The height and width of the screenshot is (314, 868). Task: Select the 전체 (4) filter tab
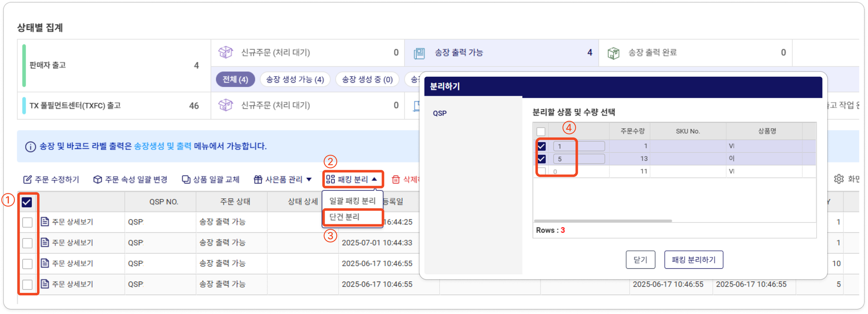click(x=235, y=80)
